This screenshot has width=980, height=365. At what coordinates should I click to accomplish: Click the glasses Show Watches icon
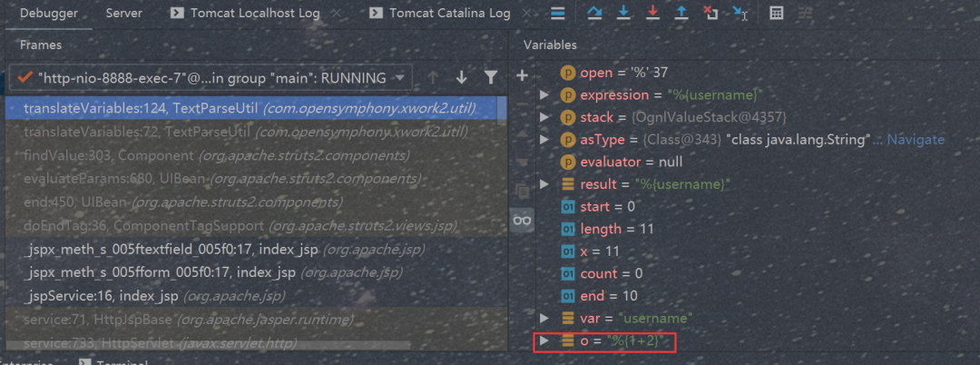(x=523, y=220)
